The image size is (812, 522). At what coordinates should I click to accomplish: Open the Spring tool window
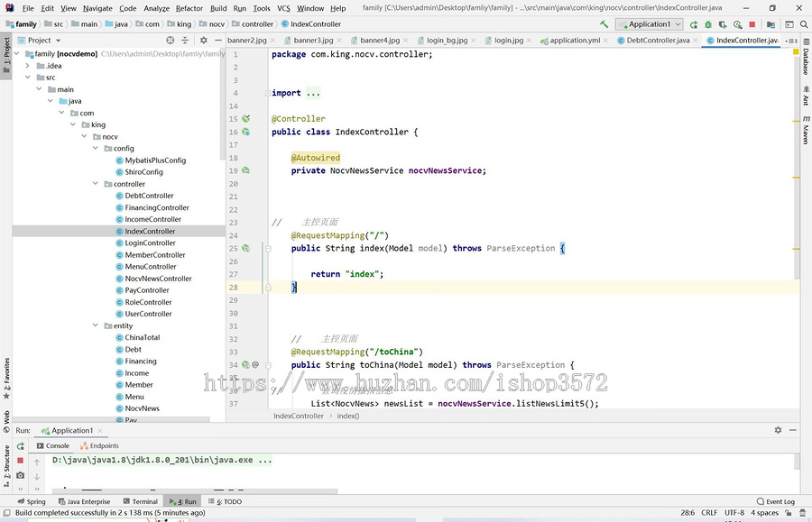pyautogui.click(x=31, y=501)
